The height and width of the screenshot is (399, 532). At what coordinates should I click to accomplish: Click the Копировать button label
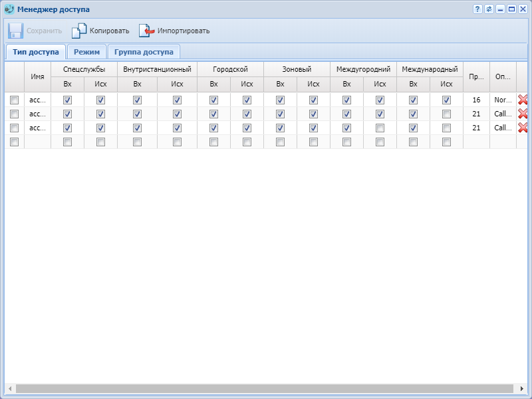point(110,31)
